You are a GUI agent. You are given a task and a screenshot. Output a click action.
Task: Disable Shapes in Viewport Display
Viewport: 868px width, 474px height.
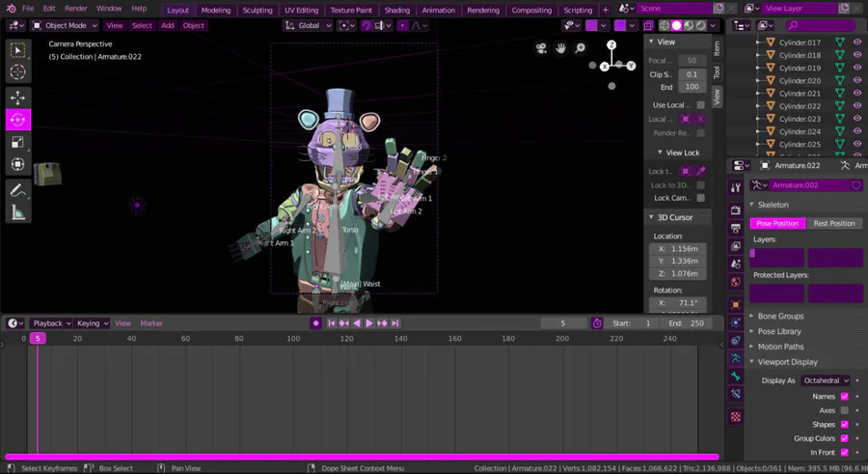[x=844, y=424]
